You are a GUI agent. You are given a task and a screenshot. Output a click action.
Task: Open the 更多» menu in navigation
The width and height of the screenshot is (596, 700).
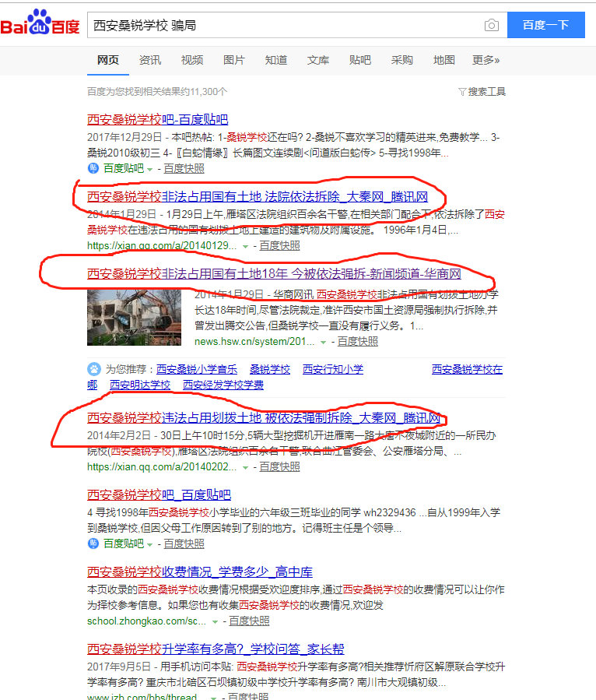486,60
